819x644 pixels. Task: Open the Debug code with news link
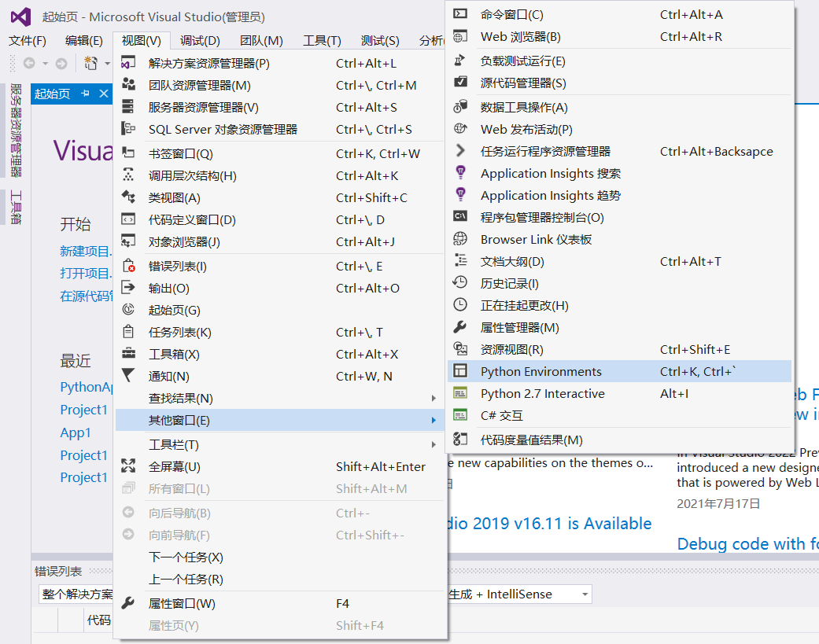[x=748, y=544]
